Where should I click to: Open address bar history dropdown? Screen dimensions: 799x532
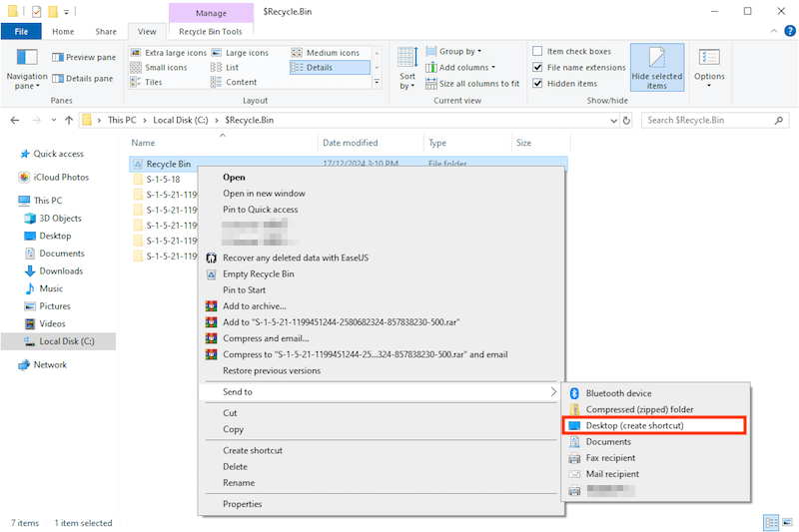click(613, 121)
